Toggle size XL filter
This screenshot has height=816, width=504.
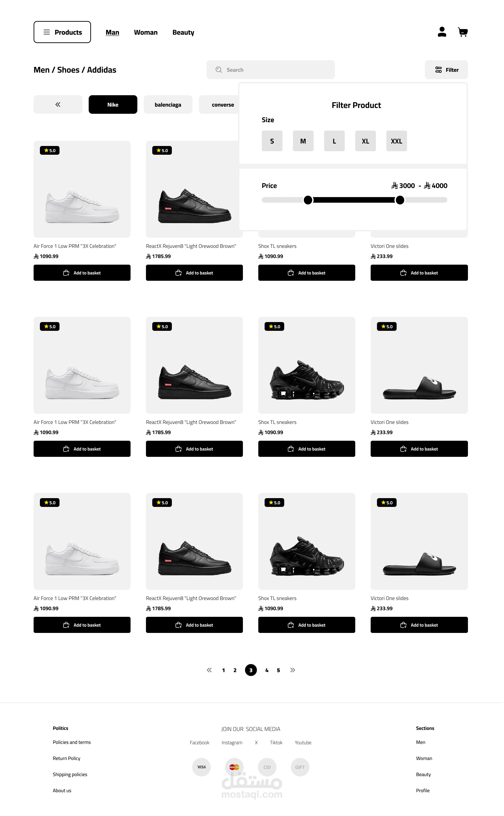365,141
